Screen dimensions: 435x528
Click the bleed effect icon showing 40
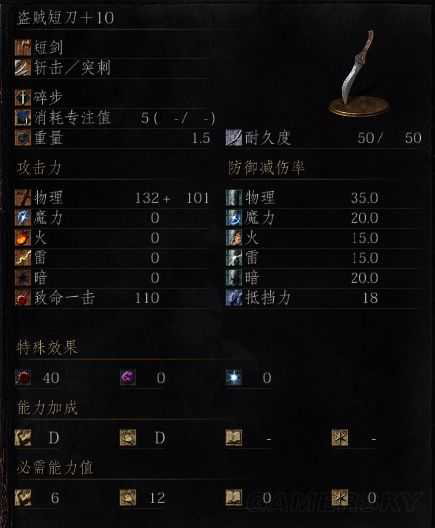23,377
